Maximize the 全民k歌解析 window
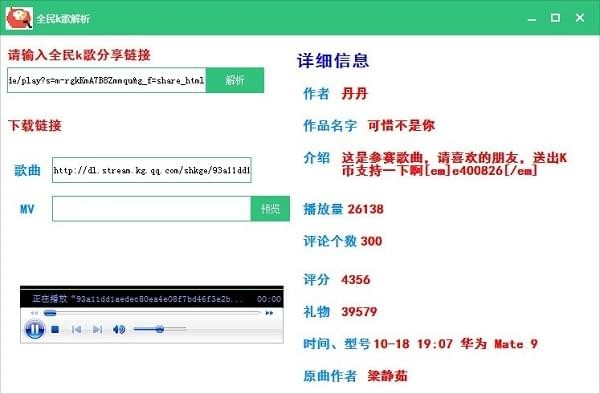 pyautogui.click(x=555, y=18)
